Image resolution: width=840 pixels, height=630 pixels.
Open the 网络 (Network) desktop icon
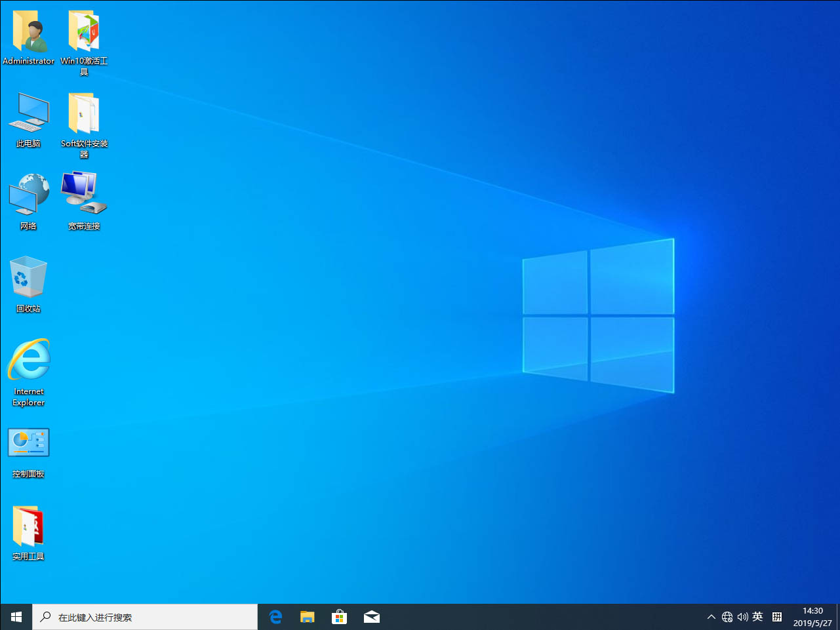(x=28, y=193)
